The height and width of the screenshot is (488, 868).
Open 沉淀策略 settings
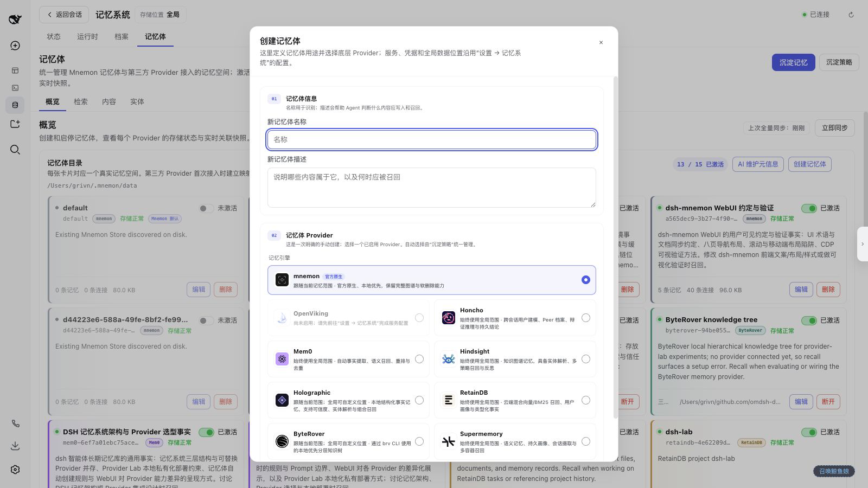coord(839,62)
